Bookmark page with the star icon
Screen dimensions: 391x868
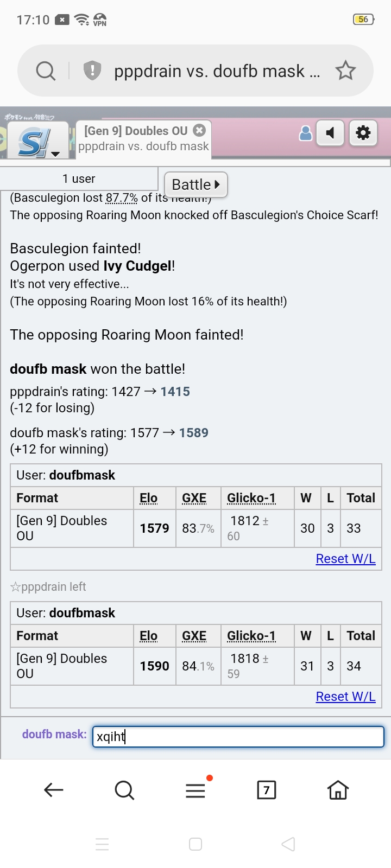tap(345, 71)
